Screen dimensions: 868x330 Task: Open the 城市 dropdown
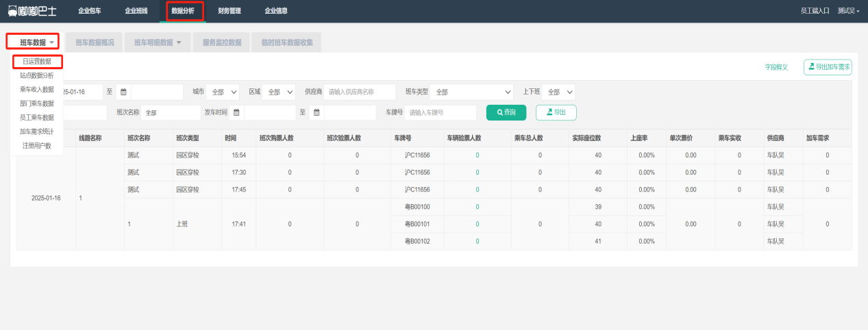(x=223, y=92)
